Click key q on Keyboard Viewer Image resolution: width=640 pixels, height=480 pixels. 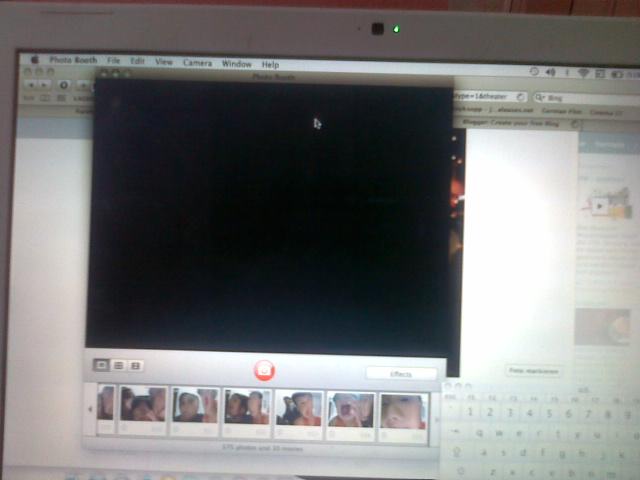[x=479, y=433]
